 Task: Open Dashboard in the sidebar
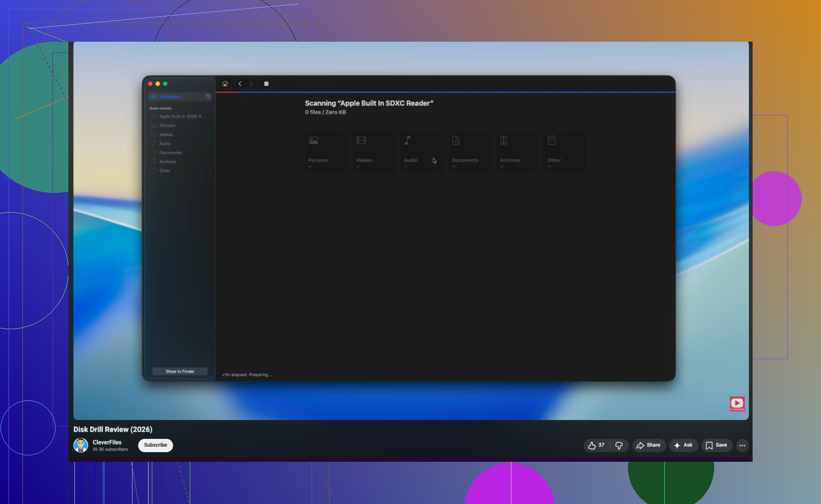(x=180, y=97)
